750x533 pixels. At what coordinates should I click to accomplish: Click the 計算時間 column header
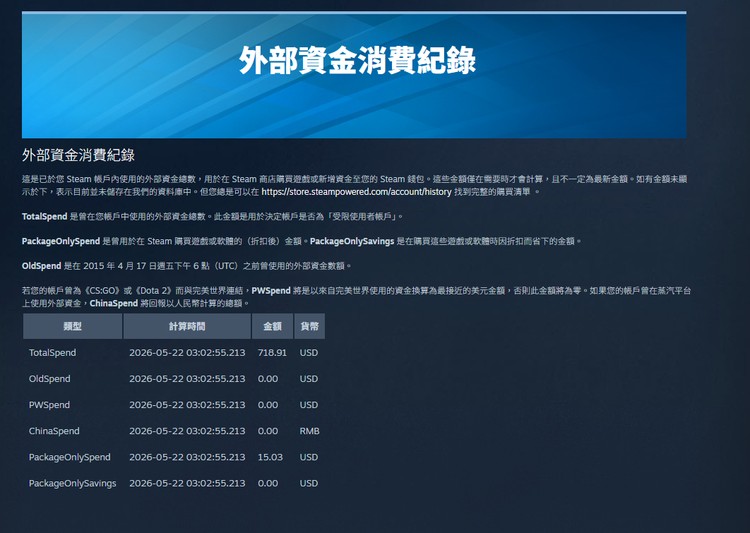pos(187,326)
